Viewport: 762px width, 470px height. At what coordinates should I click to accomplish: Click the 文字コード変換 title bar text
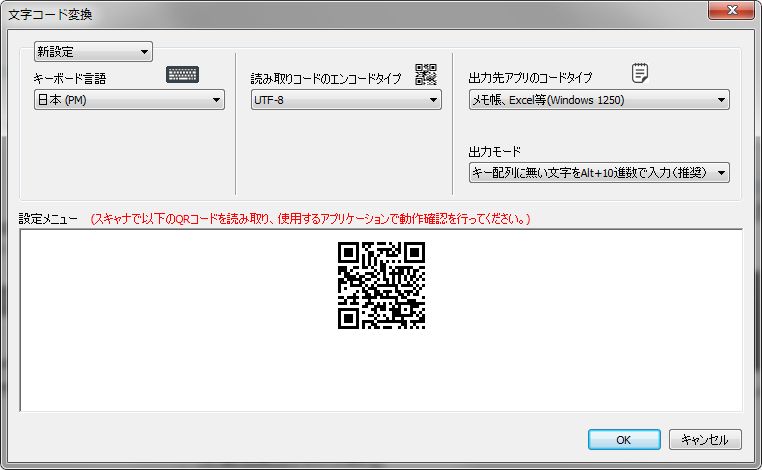(x=50, y=11)
